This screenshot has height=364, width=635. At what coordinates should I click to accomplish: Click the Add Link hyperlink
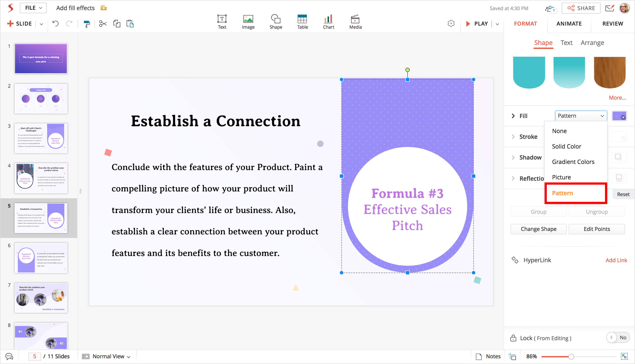[616, 260]
